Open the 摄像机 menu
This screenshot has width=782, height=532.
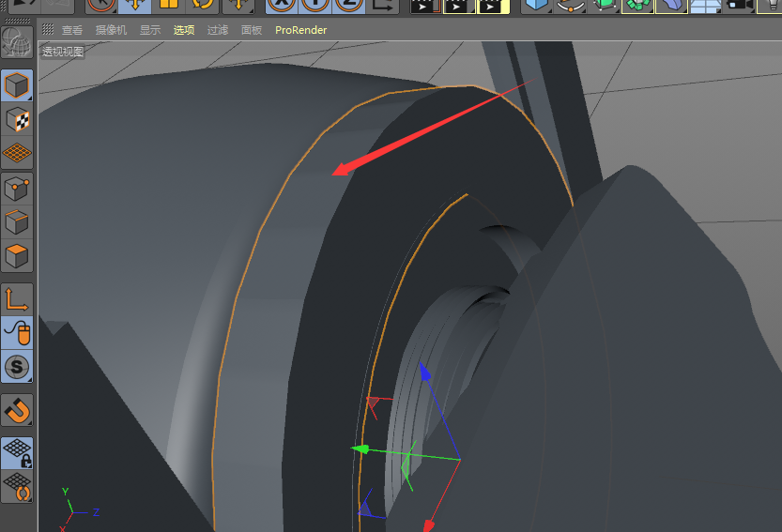(111, 30)
